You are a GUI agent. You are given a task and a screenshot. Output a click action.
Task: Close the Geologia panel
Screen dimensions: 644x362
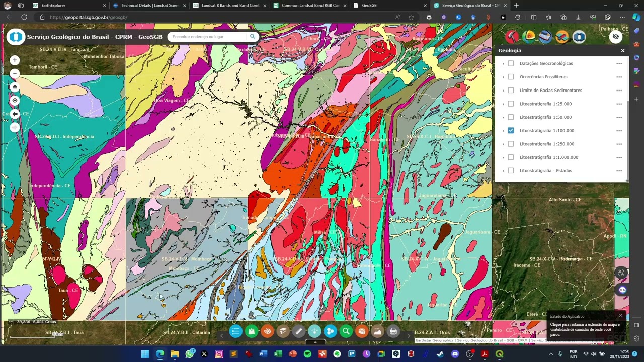click(622, 51)
